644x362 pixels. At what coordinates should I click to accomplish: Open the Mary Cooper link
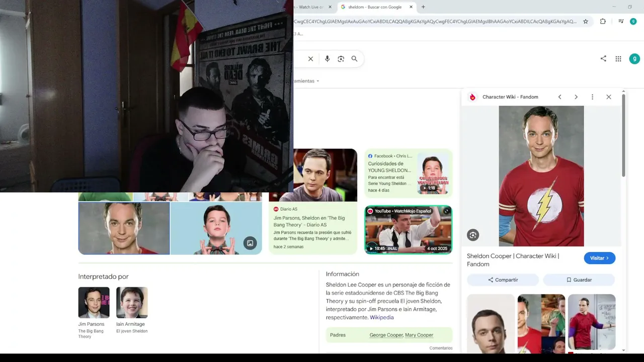click(419, 335)
